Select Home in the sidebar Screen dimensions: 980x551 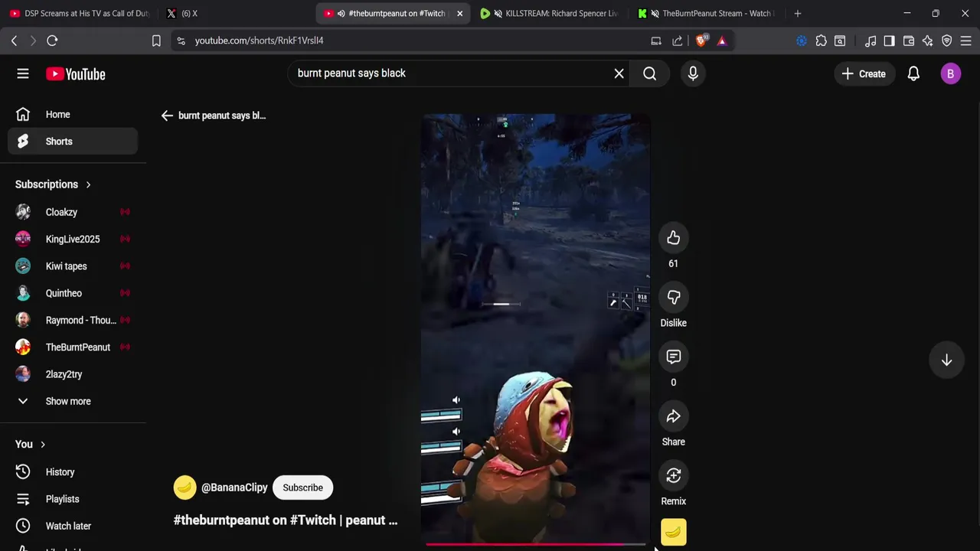tap(73, 115)
